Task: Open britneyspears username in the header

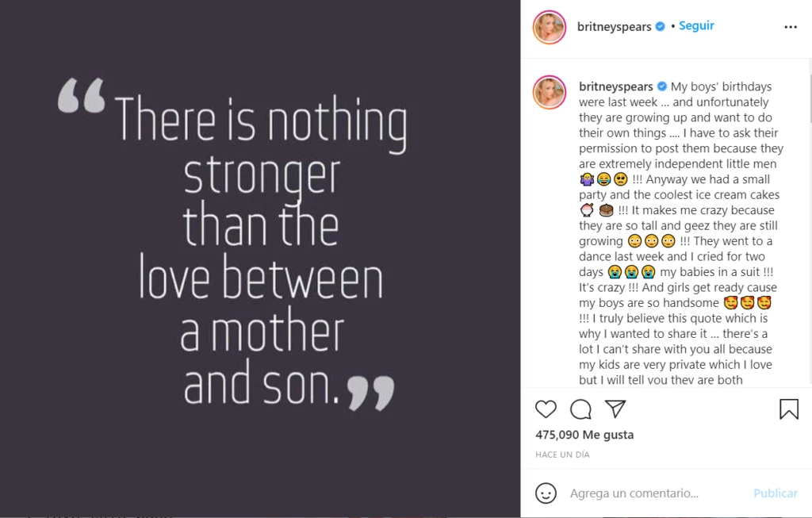Action: tap(615, 27)
